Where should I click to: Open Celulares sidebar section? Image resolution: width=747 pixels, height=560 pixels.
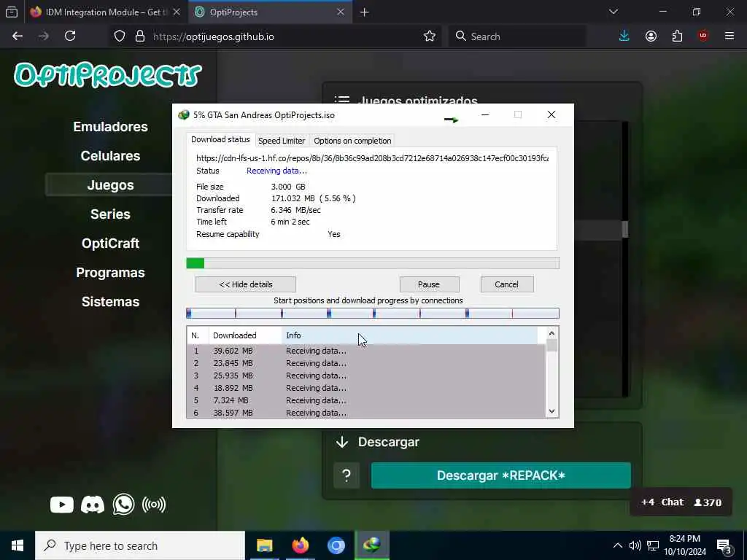coord(111,156)
